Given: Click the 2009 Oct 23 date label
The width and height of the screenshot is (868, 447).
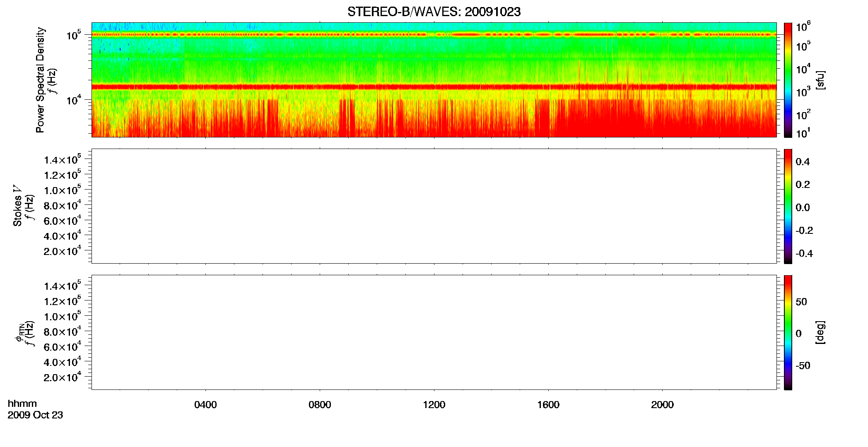Looking at the screenshot, I should pyautogui.click(x=35, y=415).
